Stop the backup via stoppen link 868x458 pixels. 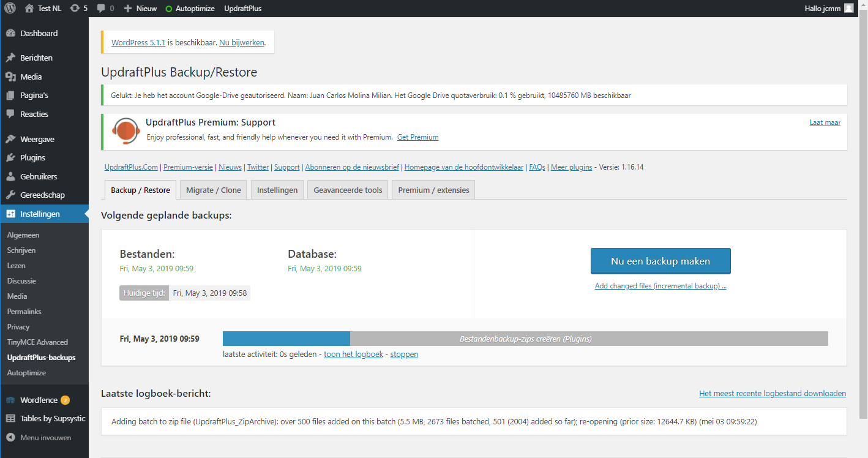pyautogui.click(x=404, y=355)
